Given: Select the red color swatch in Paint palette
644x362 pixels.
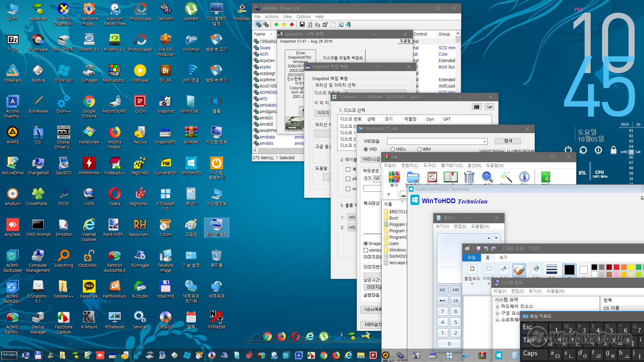Looking at the screenshot, I should click(616, 267).
